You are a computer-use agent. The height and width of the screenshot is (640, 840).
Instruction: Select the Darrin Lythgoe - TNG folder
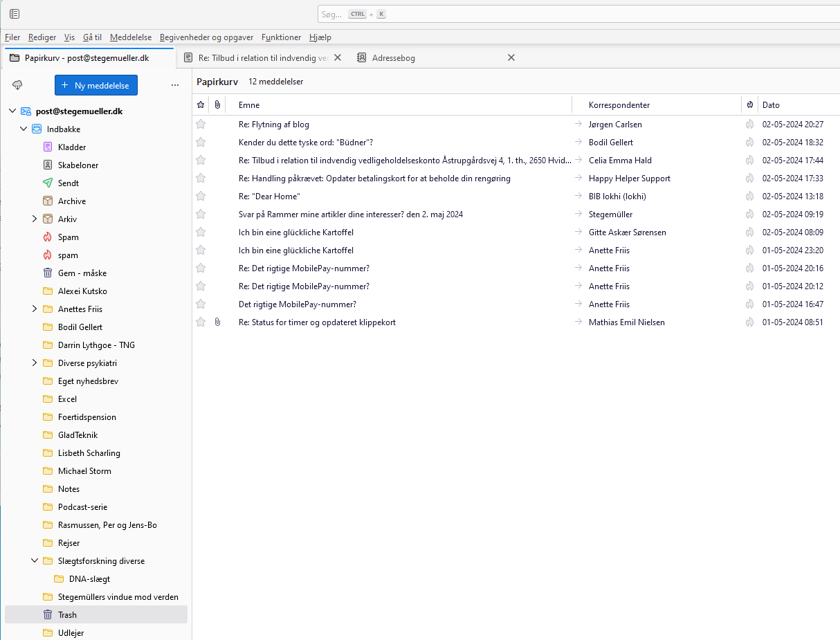point(96,345)
